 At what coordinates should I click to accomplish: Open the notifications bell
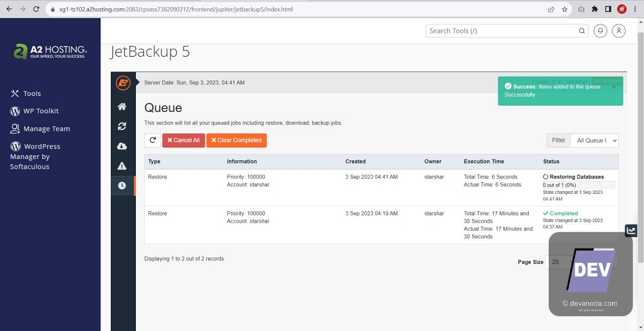pos(600,31)
